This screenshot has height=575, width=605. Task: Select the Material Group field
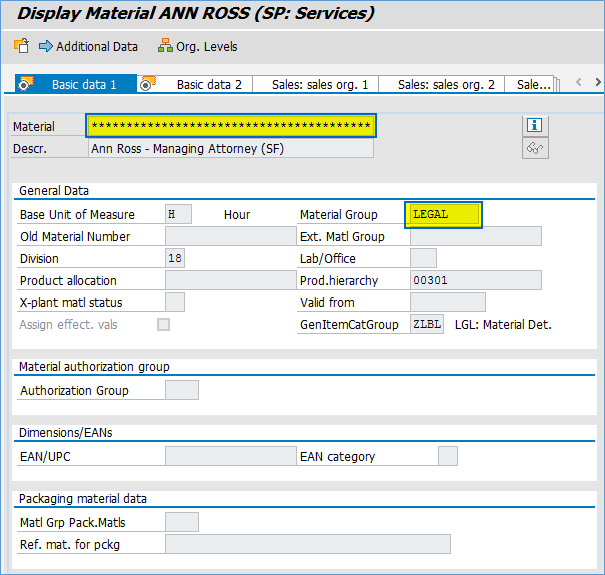tap(444, 215)
